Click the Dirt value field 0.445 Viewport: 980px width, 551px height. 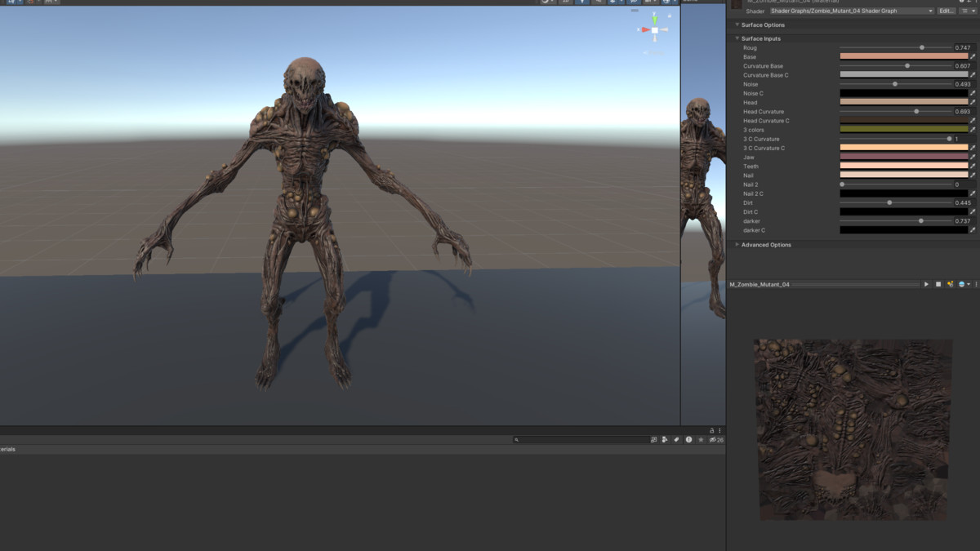click(x=964, y=202)
